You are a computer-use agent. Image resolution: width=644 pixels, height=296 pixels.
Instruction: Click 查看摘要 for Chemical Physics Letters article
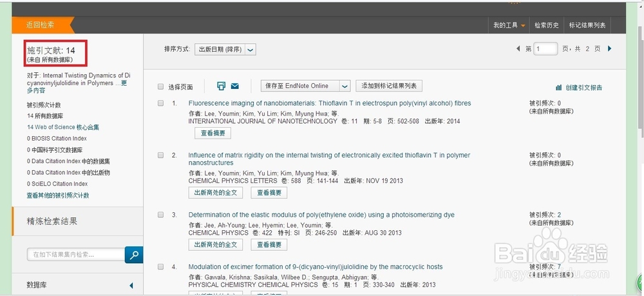[x=269, y=192]
